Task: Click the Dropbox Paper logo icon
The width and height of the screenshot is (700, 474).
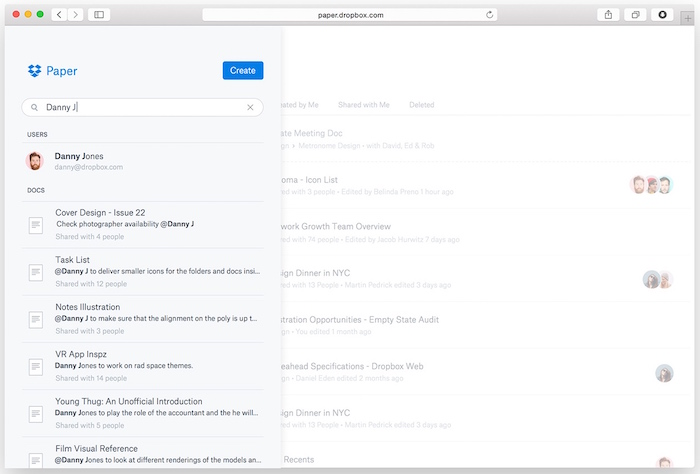Action: pos(35,71)
